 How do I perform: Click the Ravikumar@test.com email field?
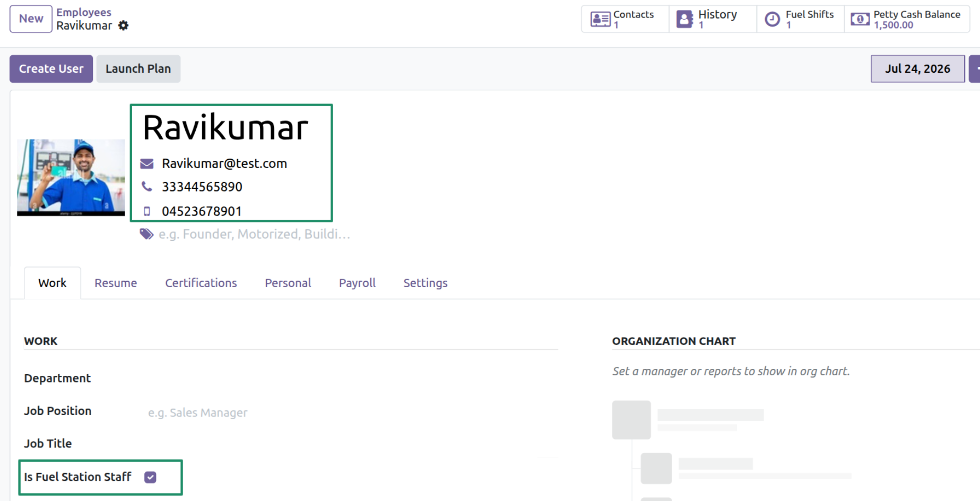click(x=224, y=163)
